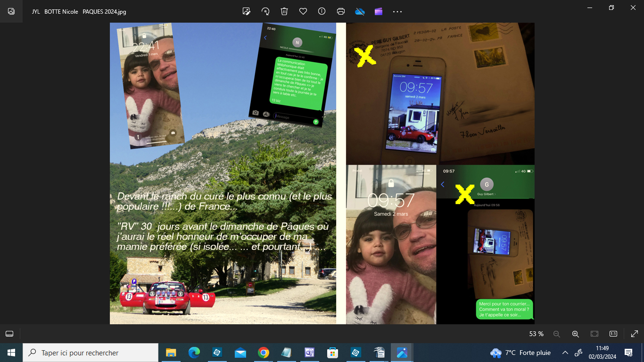This screenshot has height=362, width=644.
Task: Toggle the filmstrip view in the bottom bar
Action: pyautogui.click(x=9, y=334)
